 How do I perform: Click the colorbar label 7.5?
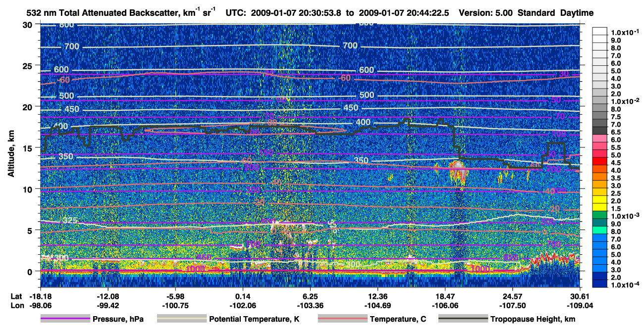pos(616,116)
